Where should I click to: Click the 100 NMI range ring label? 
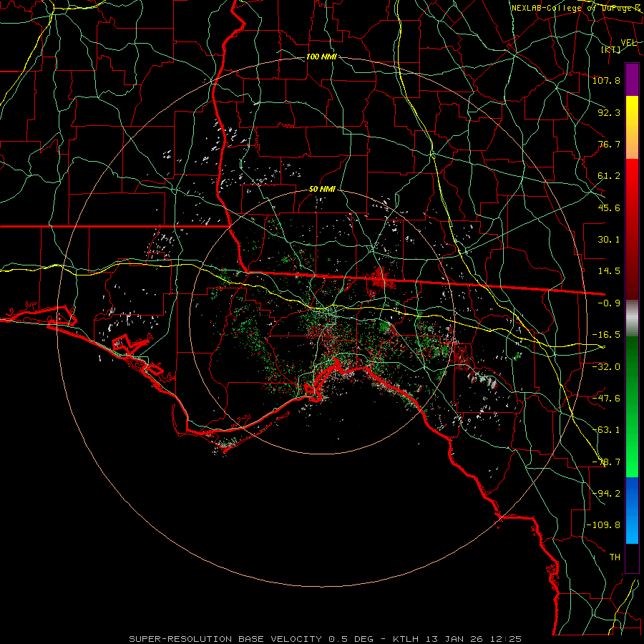[321, 57]
